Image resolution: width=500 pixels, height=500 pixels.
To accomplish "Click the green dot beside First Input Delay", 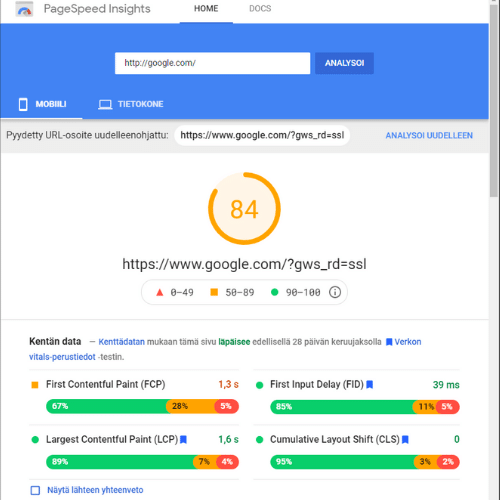I will 259,385.
